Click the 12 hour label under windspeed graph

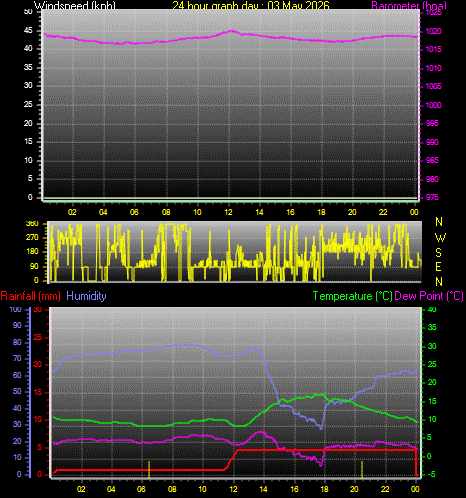(x=228, y=212)
